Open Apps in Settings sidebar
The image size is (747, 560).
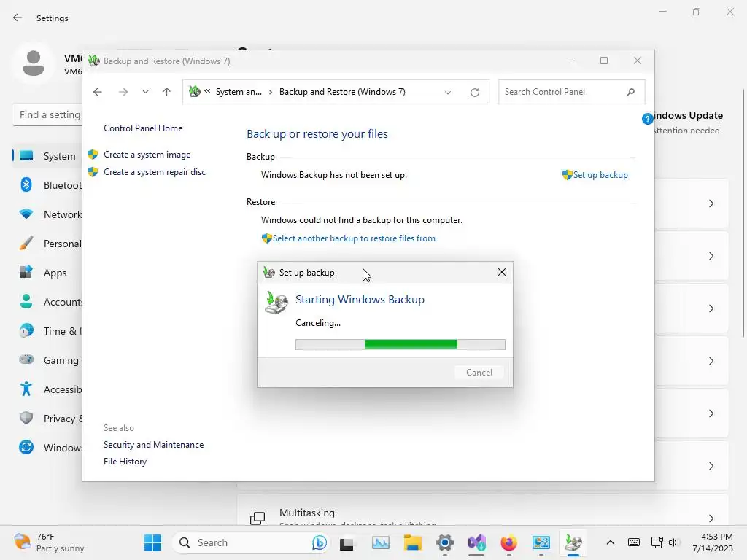pos(47,273)
